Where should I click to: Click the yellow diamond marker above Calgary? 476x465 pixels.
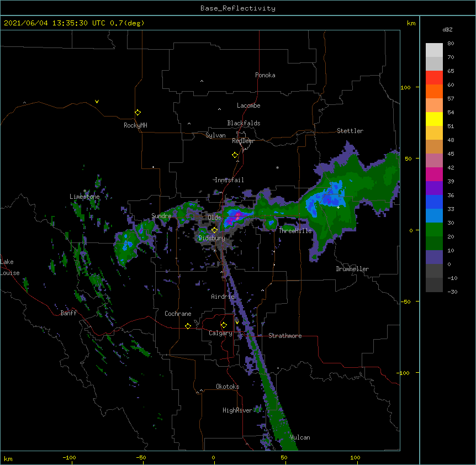tap(224, 325)
